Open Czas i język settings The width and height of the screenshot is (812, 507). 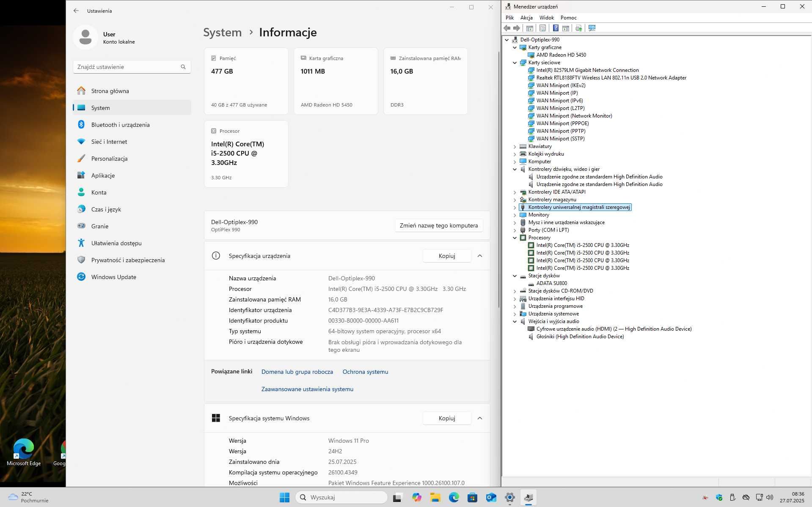click(x=132, y=209)
